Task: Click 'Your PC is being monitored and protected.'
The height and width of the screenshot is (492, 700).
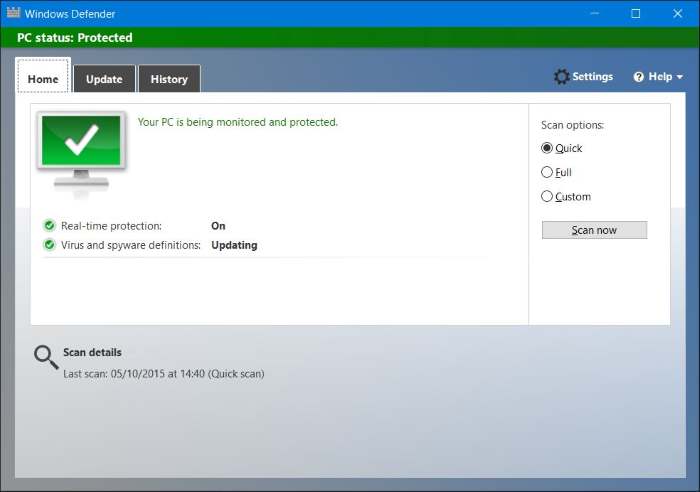Action: pos(238,122)
